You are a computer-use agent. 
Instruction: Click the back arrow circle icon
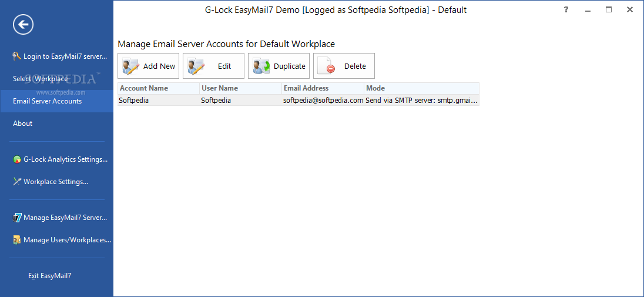[x=23, y=25]
